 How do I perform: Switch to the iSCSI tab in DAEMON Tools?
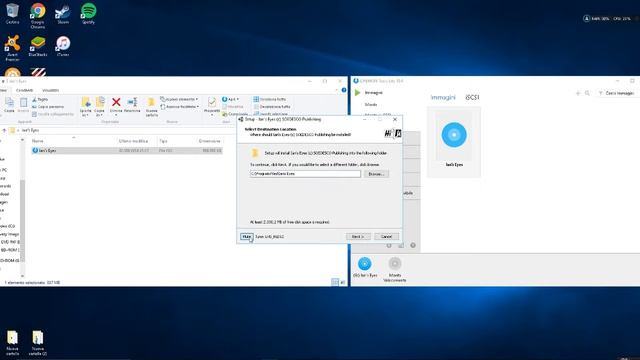(x=472, y=98)
